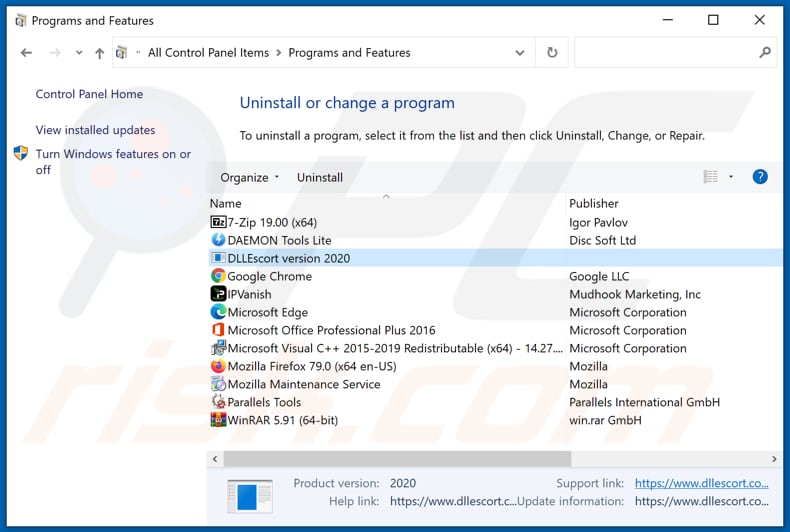The image size is (790, 532).
Task: Click the Mozilla Firefox icon
Action: click(x=218, y=366)
